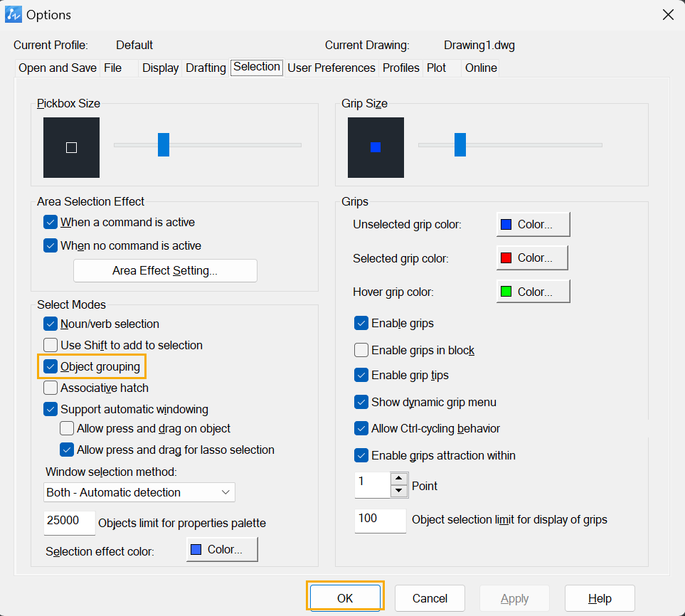This screenshot has height=616, width=685.
Task: Switch to the Display tab
Action: coord(160,68)
